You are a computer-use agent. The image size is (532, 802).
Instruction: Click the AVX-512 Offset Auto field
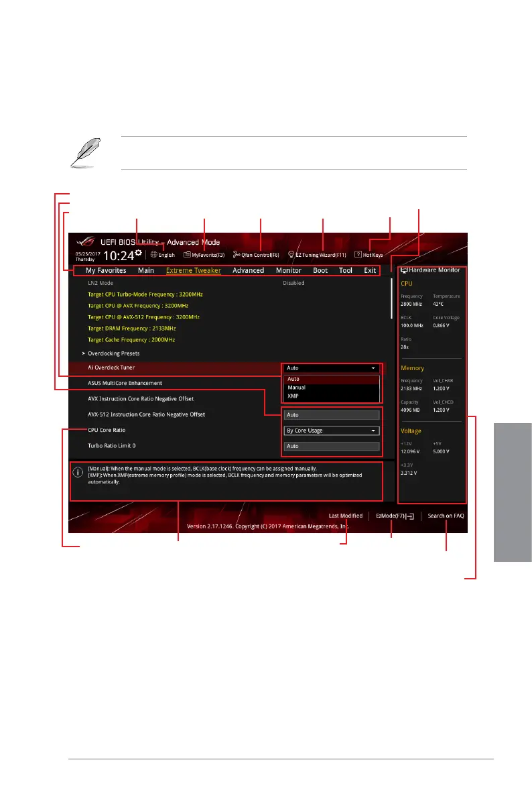332,415
